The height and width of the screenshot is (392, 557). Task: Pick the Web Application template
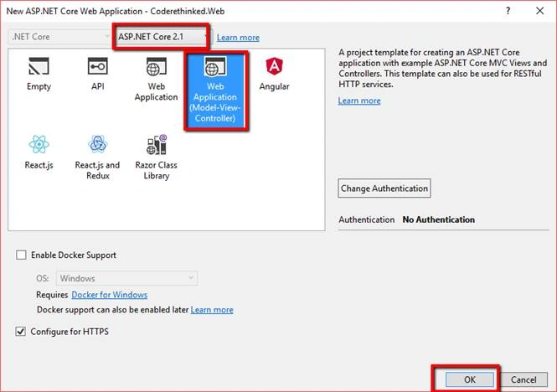click(x=156, y=80)
